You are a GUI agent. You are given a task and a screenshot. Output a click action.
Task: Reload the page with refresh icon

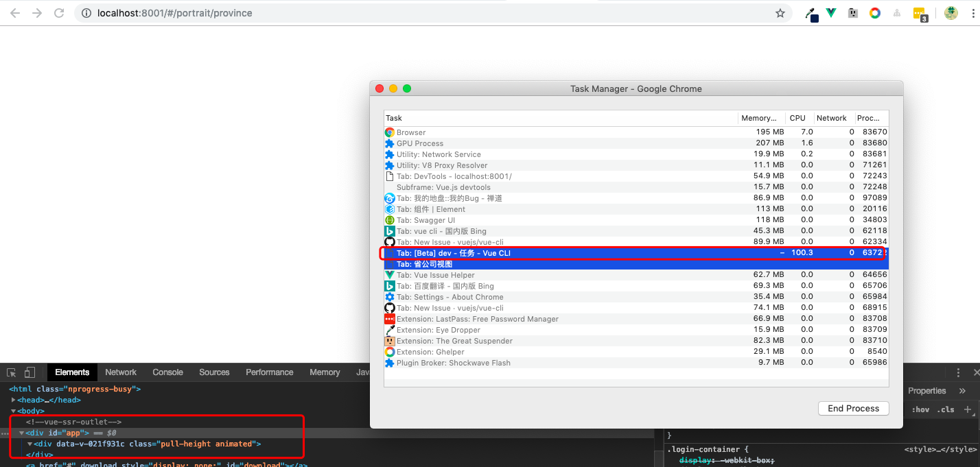click(x=59, y=13)
